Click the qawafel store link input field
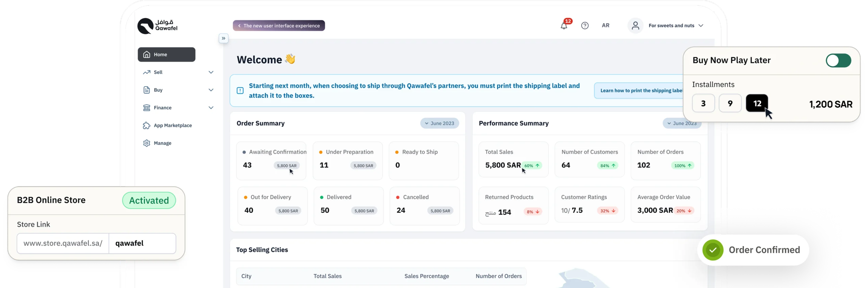This screenshot has width=868, height=288. point(142,243)
